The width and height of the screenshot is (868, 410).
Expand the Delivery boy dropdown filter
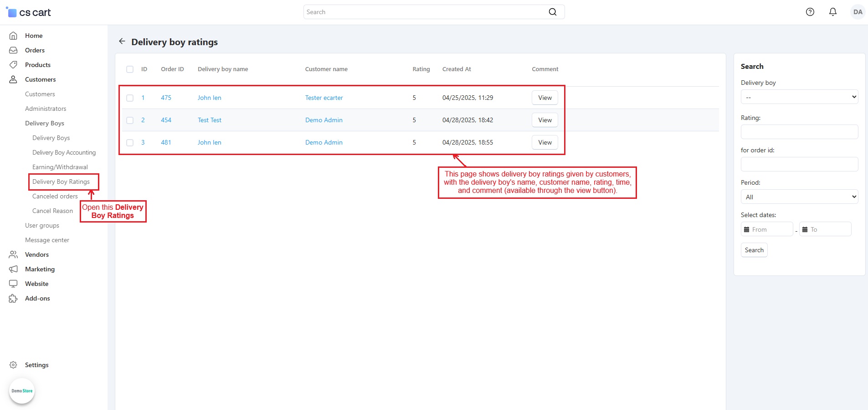[x=799, y=97]
